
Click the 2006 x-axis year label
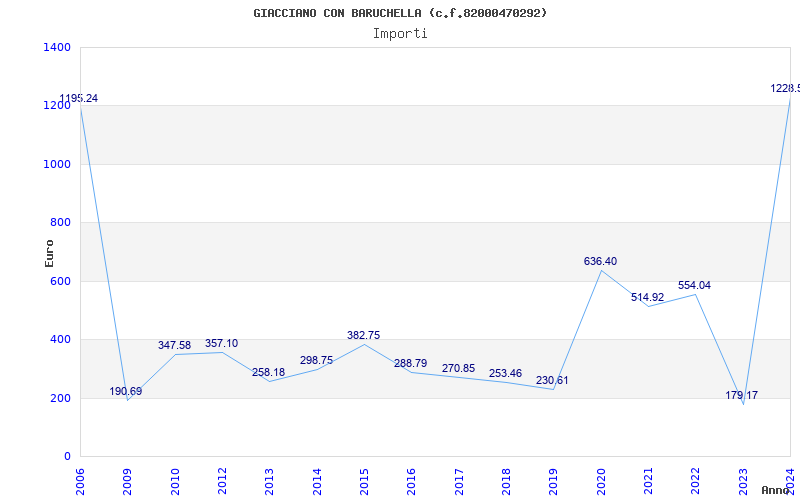[80, 482]
